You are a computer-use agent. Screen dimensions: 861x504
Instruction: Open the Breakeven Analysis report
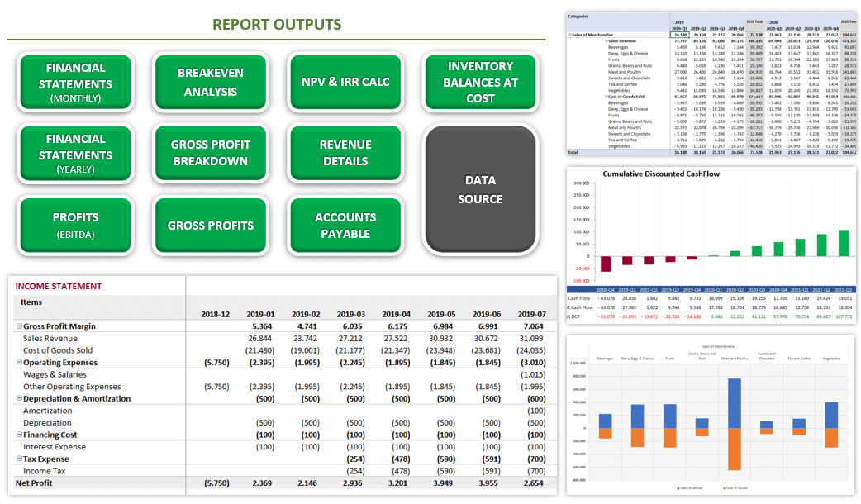(x=211, y=83)
